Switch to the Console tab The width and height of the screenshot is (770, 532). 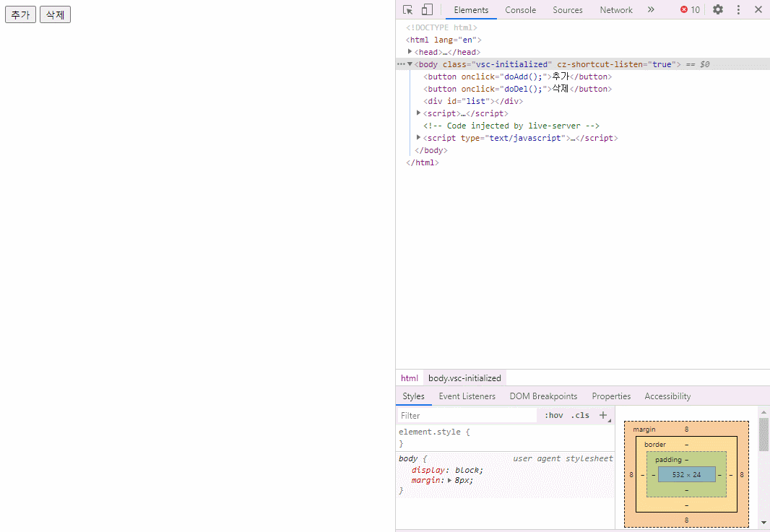click(x=521, y=10)
